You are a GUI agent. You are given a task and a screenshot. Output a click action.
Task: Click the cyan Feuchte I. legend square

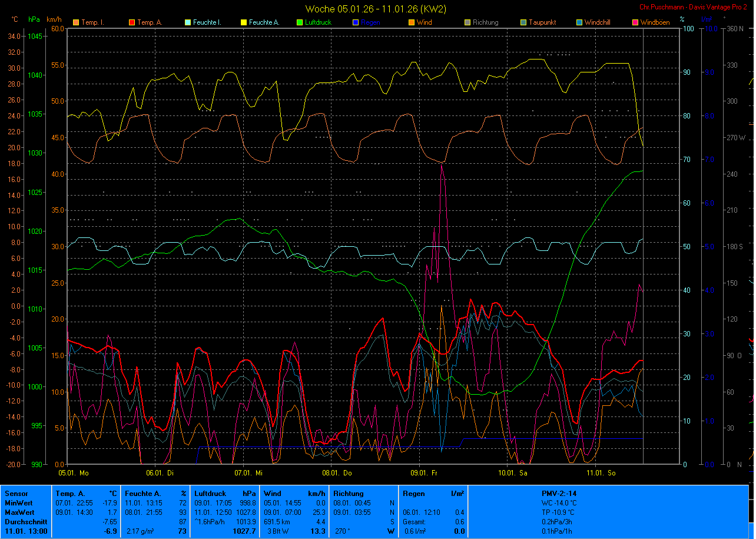pos(188,23)
